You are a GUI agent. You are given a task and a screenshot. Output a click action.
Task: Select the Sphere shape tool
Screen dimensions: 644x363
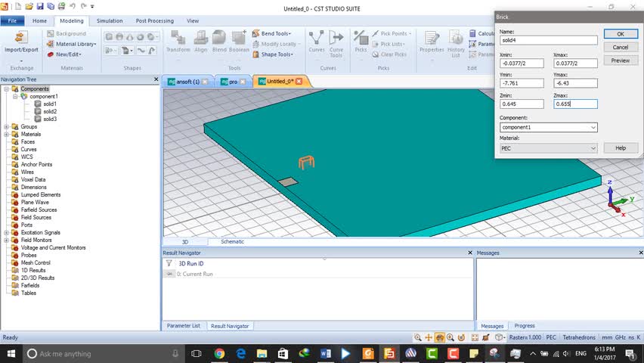click(x=119, y=37)
